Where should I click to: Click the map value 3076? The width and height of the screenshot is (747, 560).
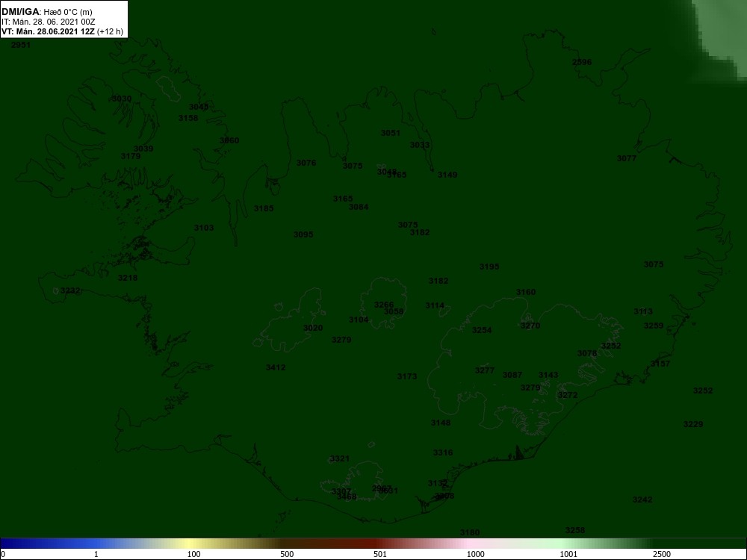306,163
